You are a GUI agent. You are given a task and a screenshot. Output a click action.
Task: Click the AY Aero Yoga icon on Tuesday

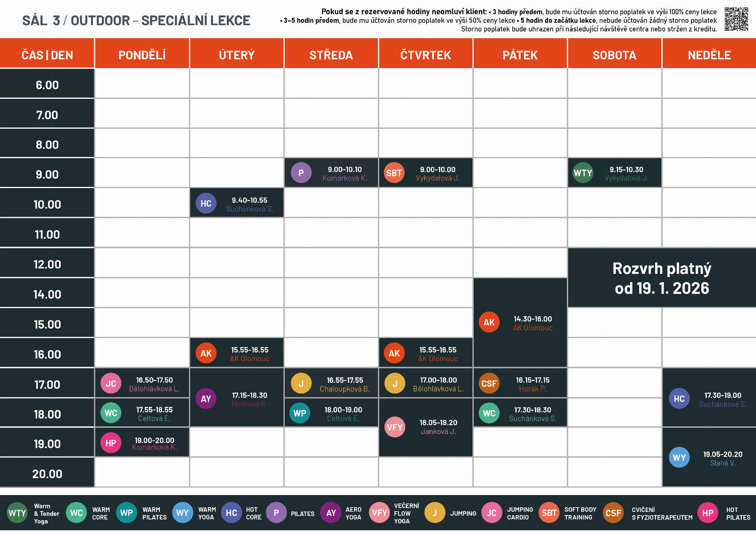point(206,399)
